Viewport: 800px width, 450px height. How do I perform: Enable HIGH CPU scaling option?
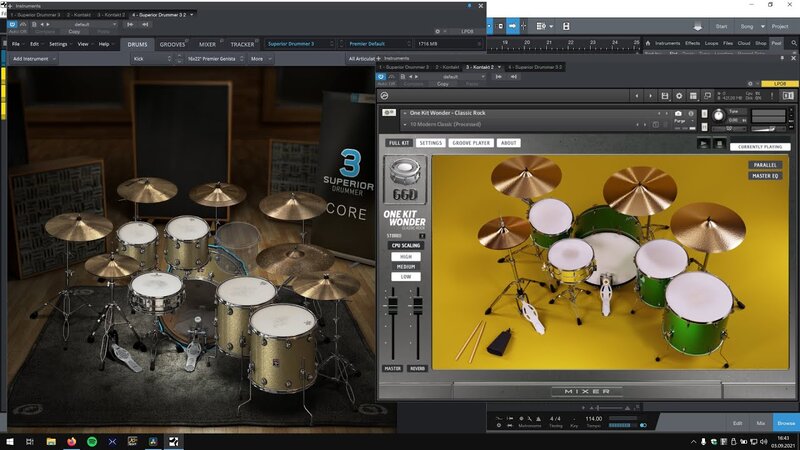[x=405, y=256]
